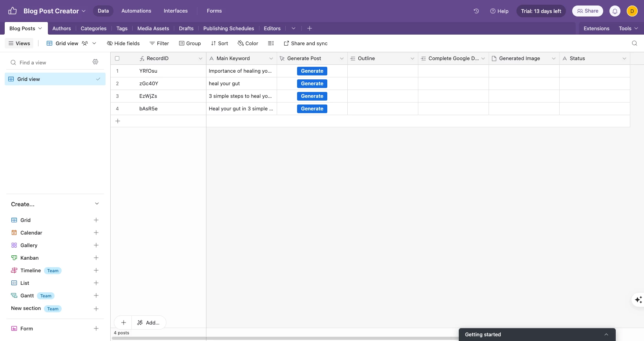644x341 pixels.
Task: Open the Color options
Action: 248,43
